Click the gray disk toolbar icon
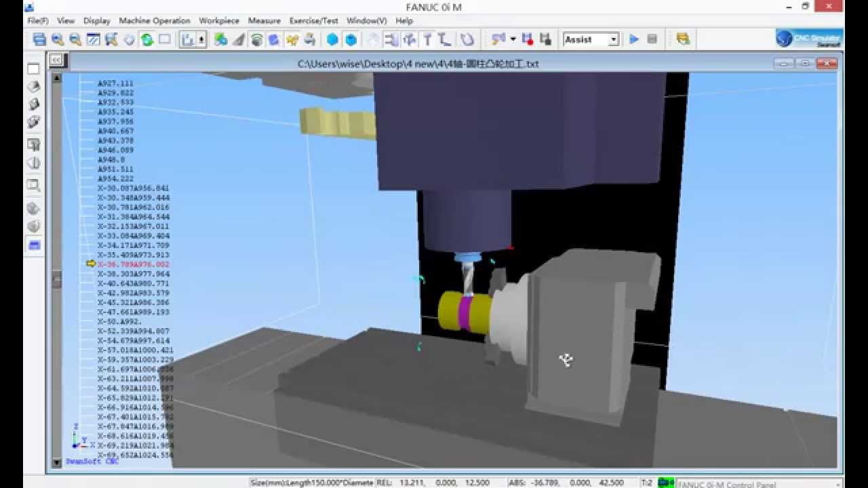The width and height of the screenshot is (868, 488). coord(545,39)
